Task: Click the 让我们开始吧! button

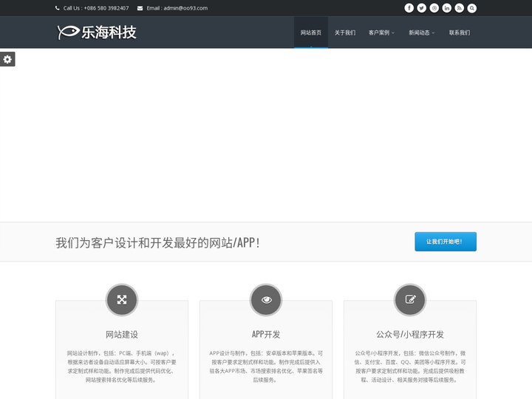Action: [446, 242]
